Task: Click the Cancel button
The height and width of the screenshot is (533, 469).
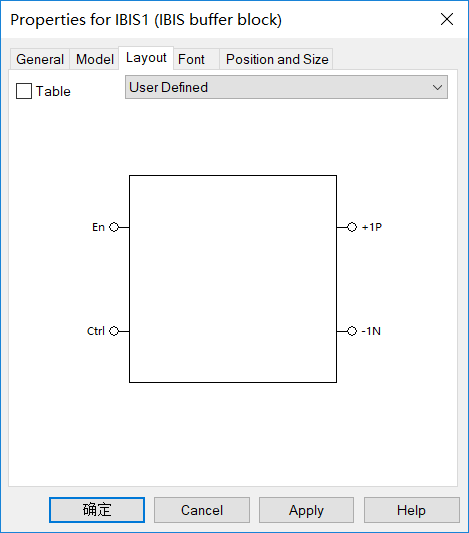Action: tap(202, 510)
